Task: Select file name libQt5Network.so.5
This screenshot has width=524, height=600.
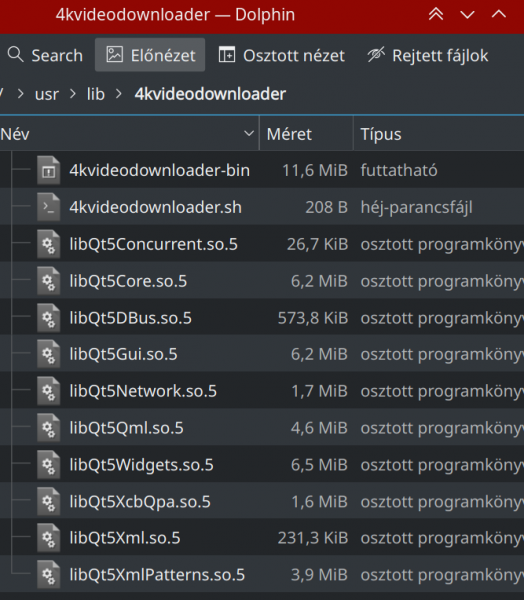Action: point(143,391)
